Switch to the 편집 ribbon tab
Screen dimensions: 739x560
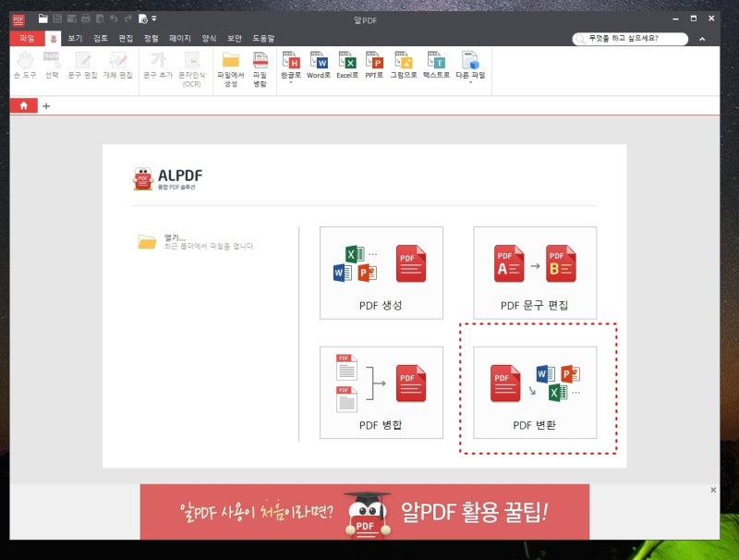point(126,38)
